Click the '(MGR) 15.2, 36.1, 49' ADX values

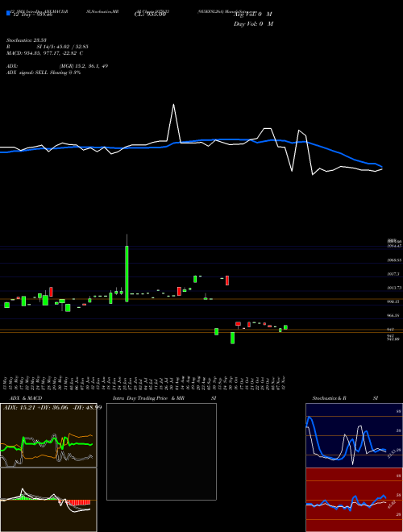tap(84, 66)
